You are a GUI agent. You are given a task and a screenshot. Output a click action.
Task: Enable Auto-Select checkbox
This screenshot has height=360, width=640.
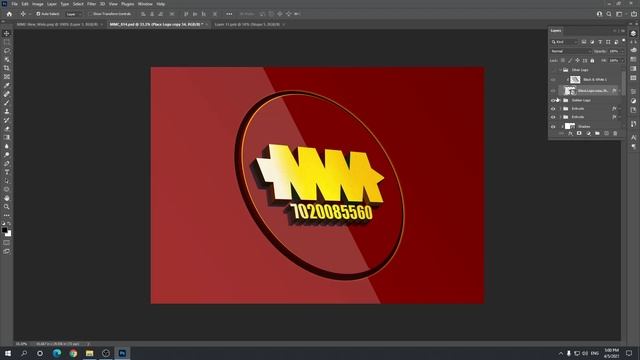coord(38,14)
